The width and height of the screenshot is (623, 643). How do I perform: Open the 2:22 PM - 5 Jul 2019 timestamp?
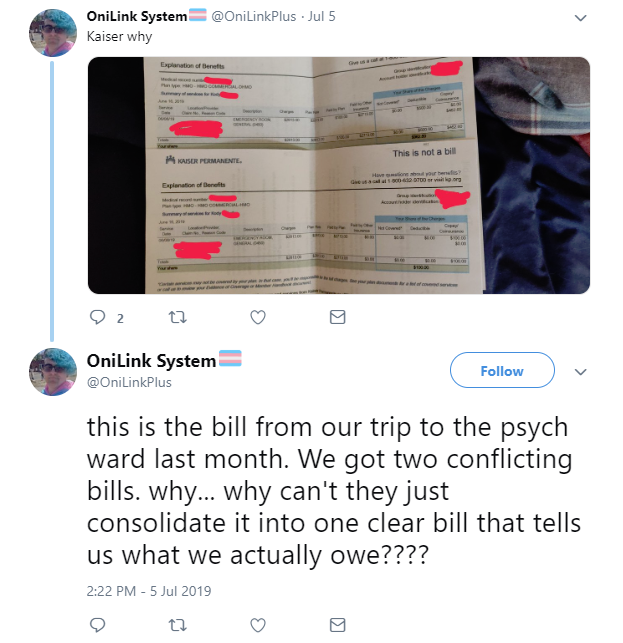149,591
